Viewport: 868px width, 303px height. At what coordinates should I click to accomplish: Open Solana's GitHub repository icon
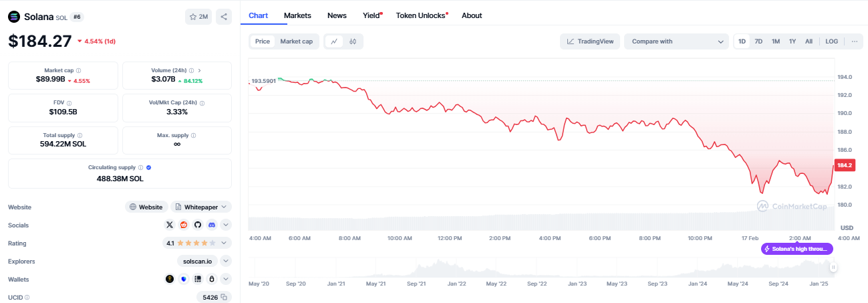pyautogui.click(x=198, y=225)
